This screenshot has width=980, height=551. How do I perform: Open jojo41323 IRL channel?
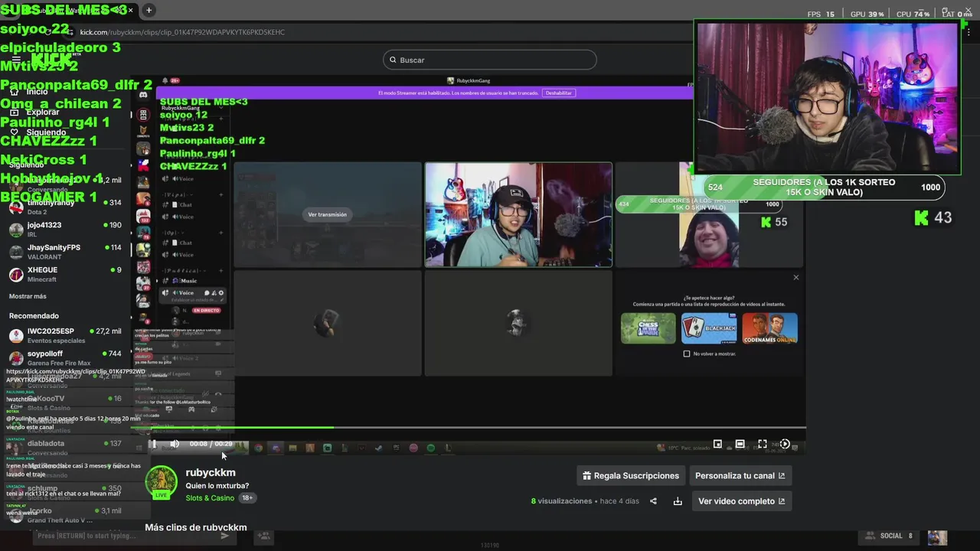click(65, 229)
